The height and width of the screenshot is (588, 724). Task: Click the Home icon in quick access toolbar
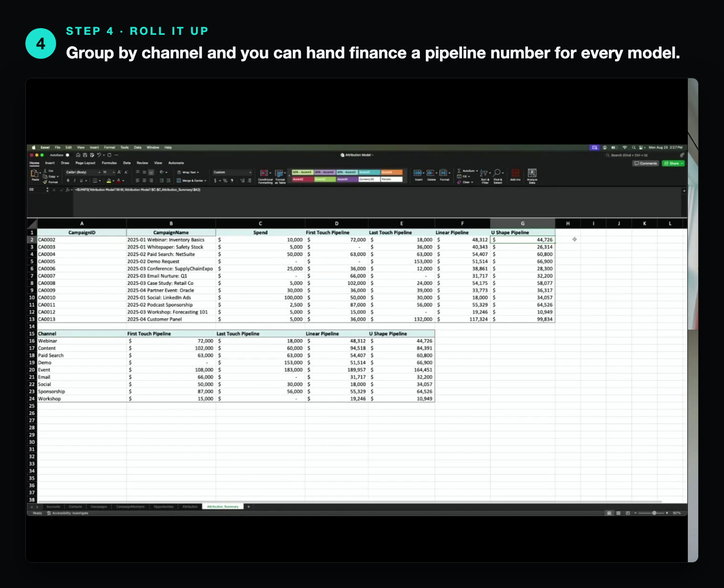tap(78, 155)
